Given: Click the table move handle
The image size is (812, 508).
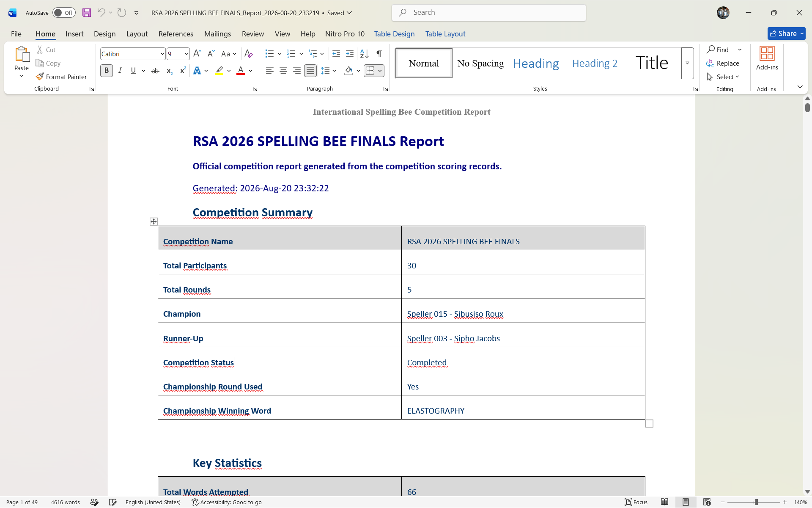Looking at the screenshot, I should pyautogui.click(x=154, y=221).
